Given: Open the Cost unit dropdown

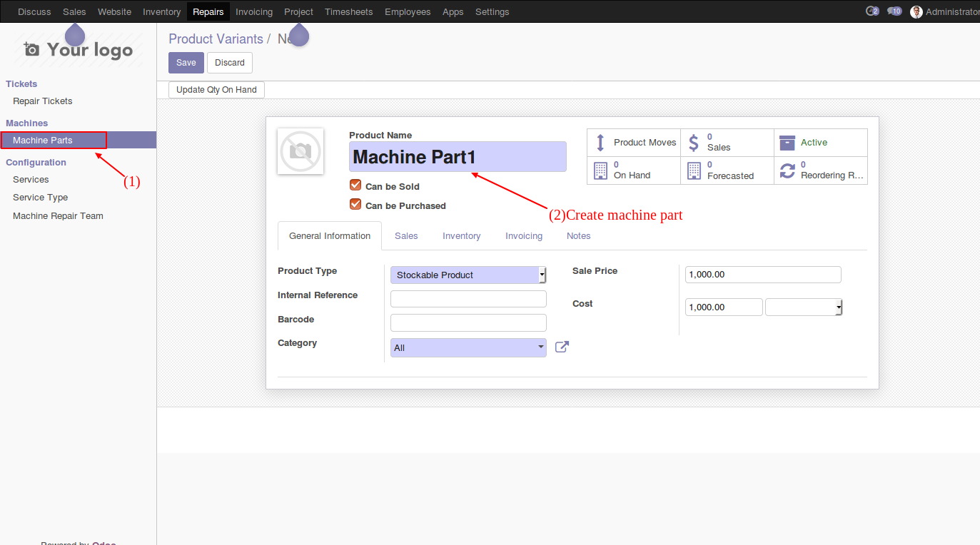Looking at the screenshot, I should click(804, 307).
